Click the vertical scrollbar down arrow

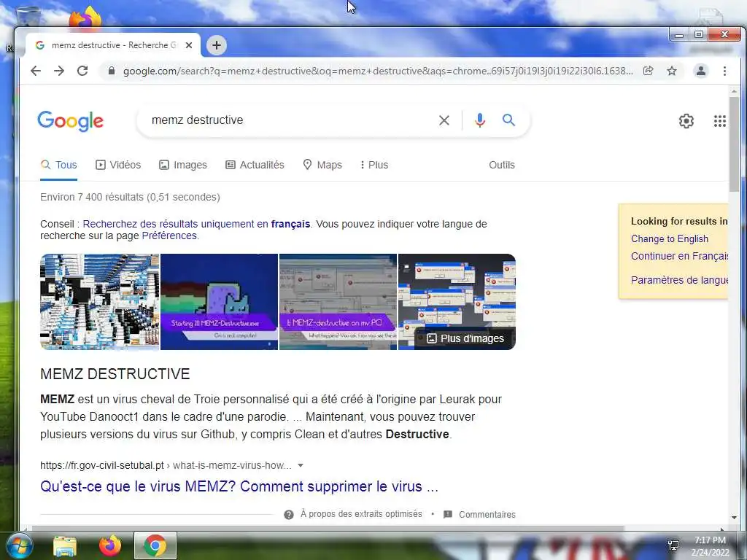point(734,518)
